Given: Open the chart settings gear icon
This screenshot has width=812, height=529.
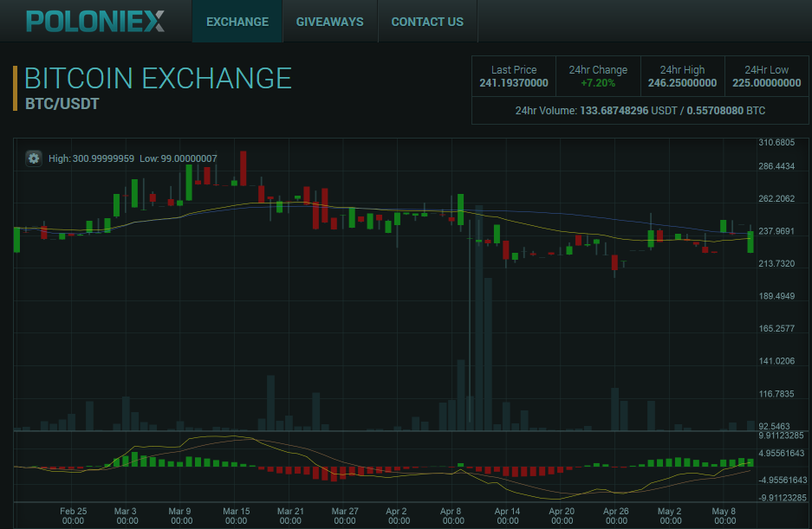Looking at the screenshot, I should click(34, 158).
